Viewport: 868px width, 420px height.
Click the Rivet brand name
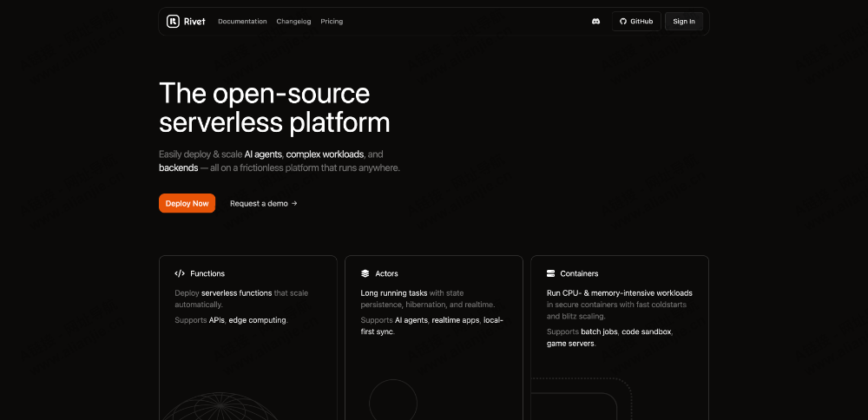(194, 22)
